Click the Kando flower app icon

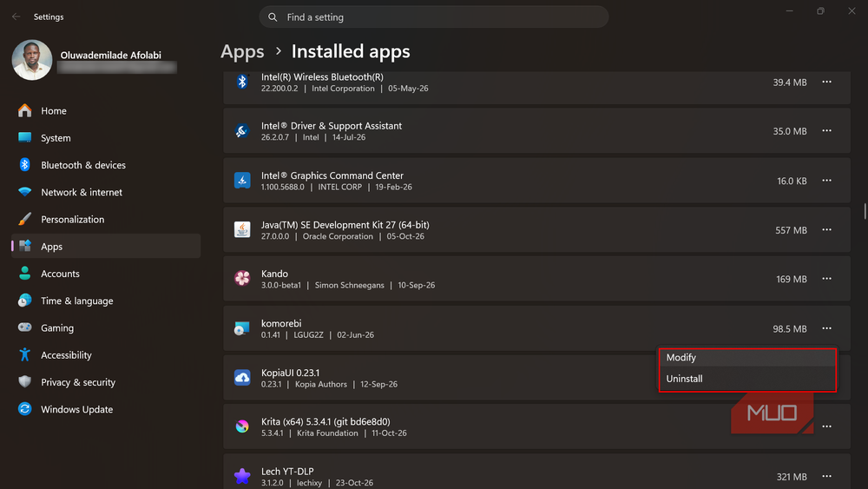click(242, 279)
